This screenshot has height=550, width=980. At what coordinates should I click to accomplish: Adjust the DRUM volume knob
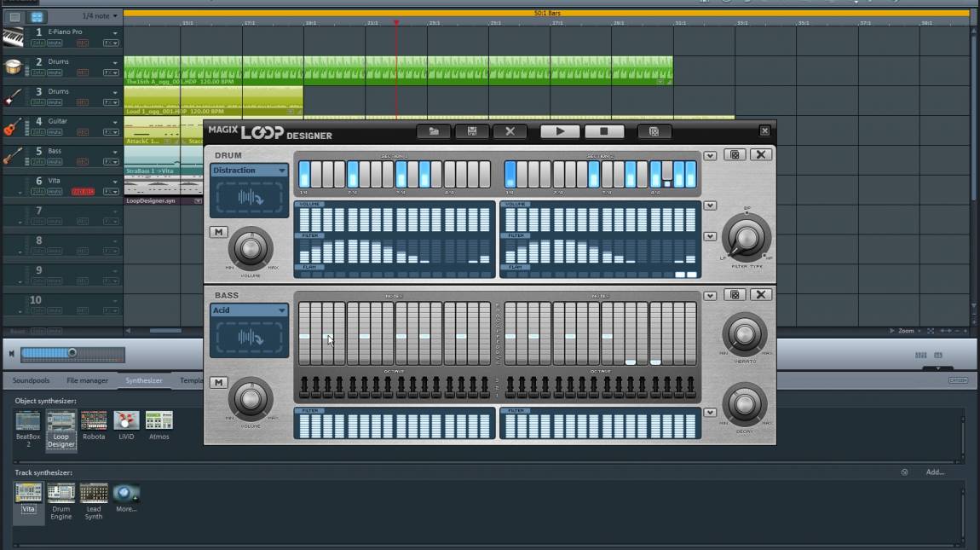tap(251, 248)
